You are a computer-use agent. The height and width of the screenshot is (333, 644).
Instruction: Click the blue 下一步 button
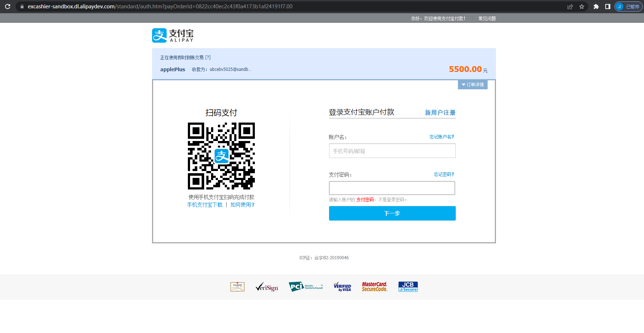pyautogui.click(x=392, y=213)
